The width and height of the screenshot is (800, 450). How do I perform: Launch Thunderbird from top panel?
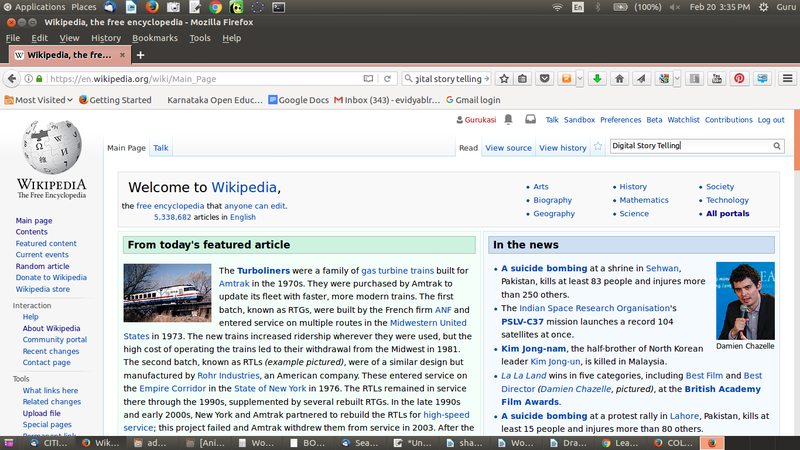tap(110, 7)
